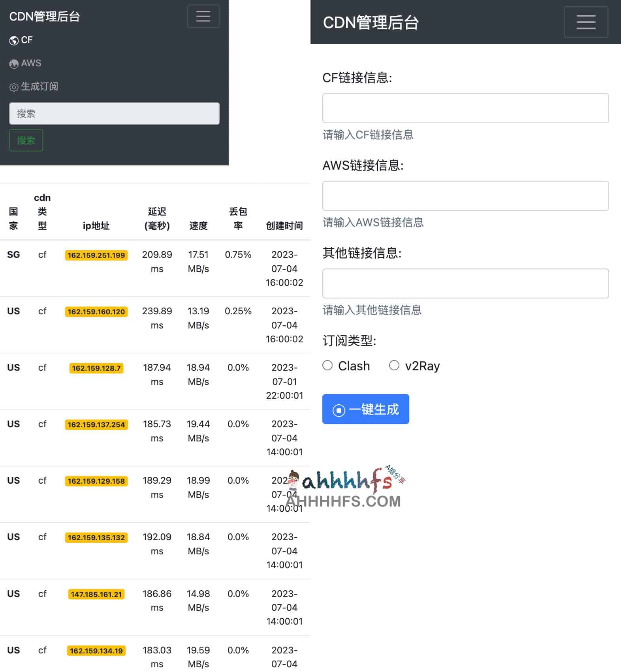The width and height of the screenshot is (621, 672).
Task: Click the AWS链接信息 text field
Action: tap(465, 196)
